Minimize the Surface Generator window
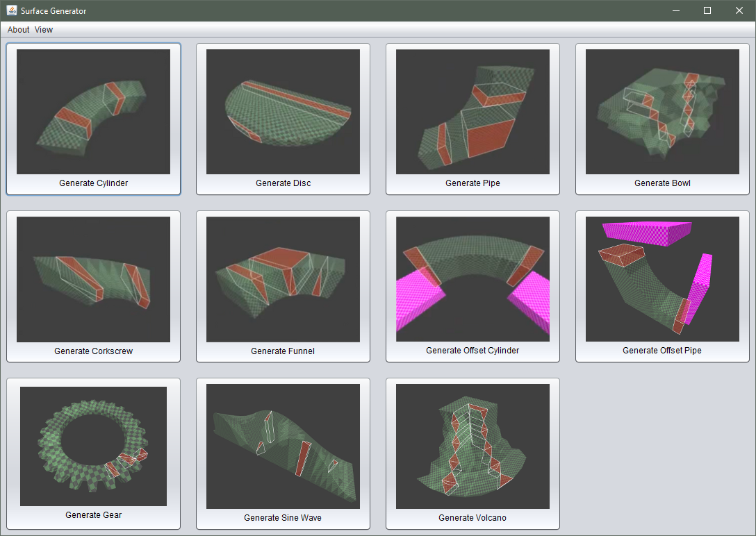 coord(675,10)
